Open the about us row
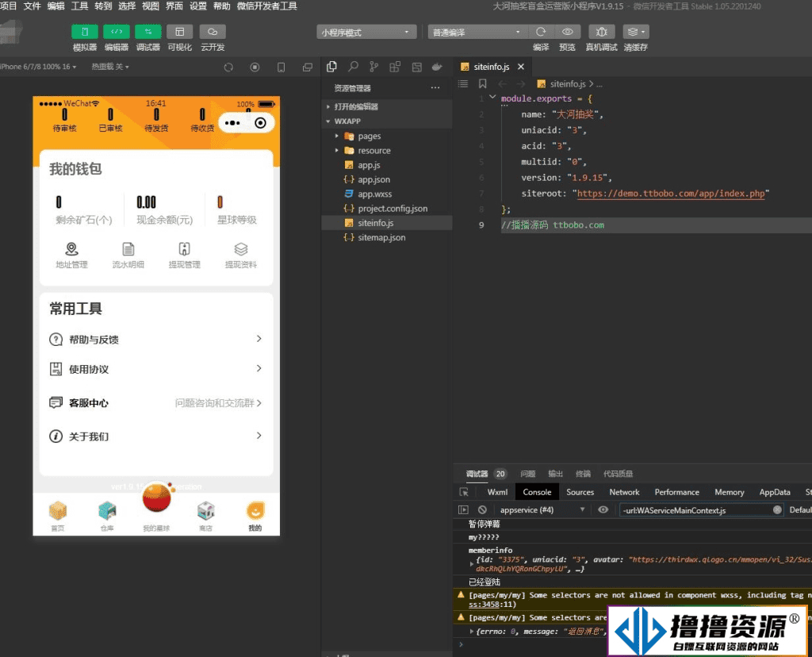This screenshot has width=812, height=657. (156, 436)
